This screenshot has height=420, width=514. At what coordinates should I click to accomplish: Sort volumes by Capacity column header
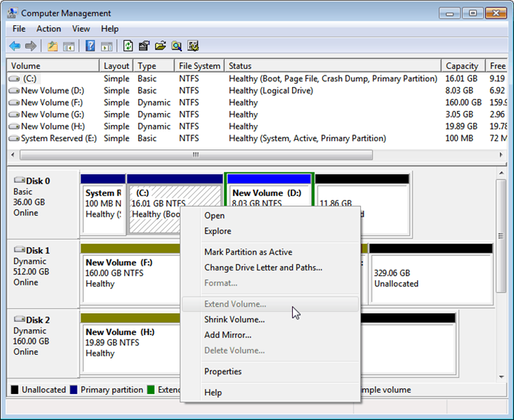462,66
